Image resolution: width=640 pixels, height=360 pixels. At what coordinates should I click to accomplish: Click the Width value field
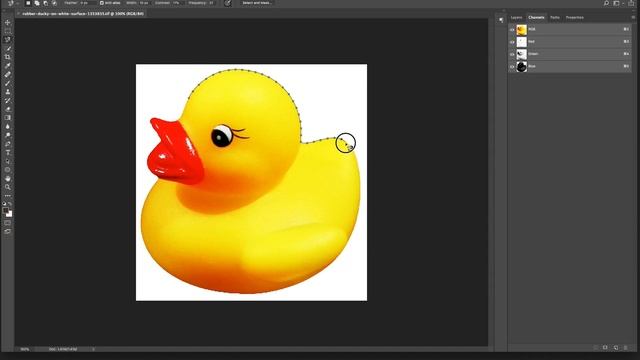(144, 3)
